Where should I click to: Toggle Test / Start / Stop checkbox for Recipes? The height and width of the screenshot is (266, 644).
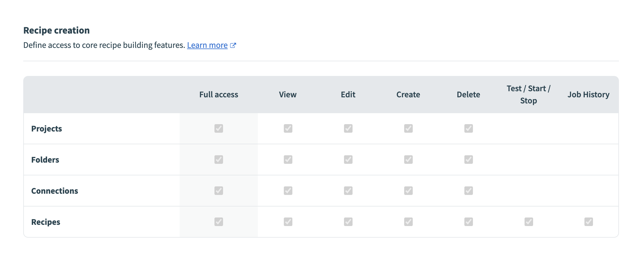529,222
